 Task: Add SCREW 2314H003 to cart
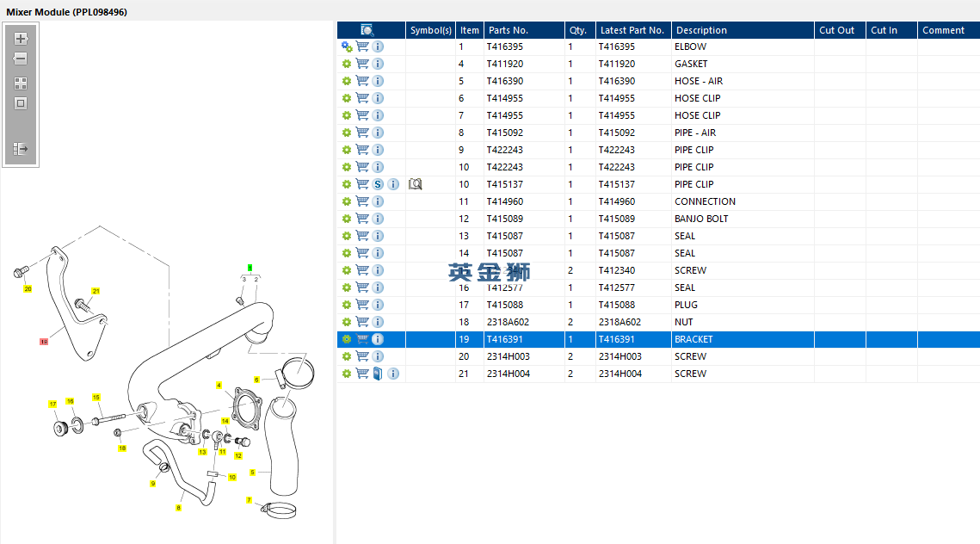[x=362, y=355]
